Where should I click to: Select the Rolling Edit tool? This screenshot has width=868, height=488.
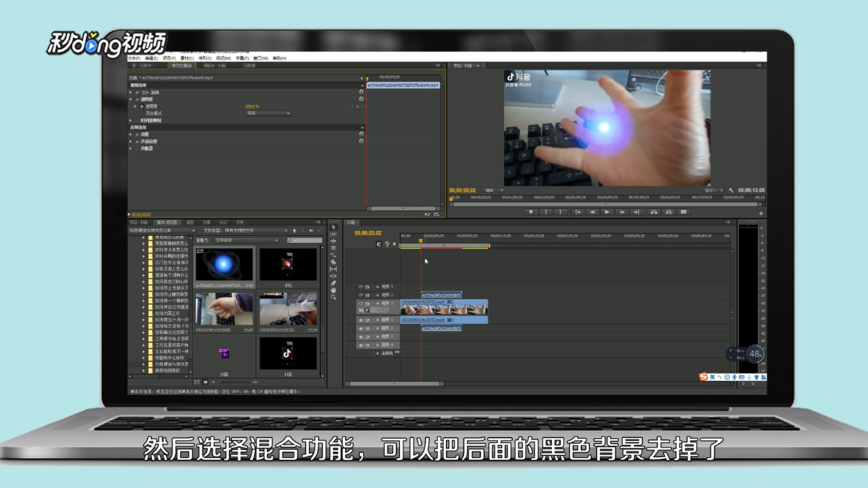pos(334,248)
